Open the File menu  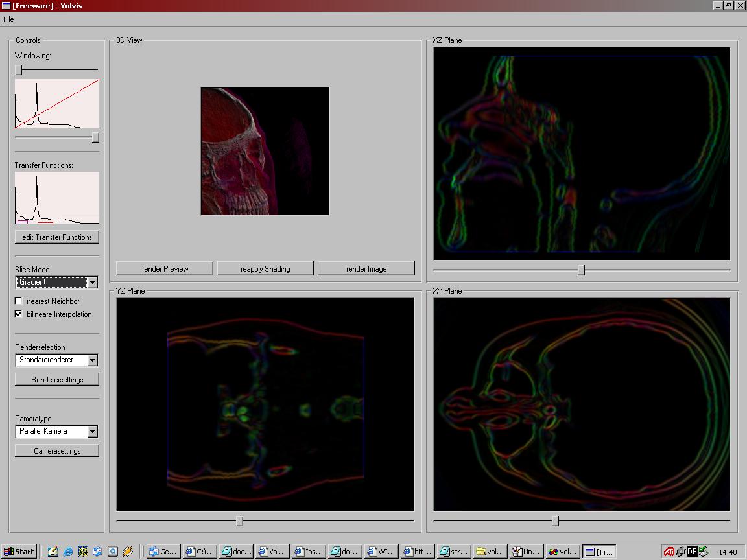click(8, 19)
